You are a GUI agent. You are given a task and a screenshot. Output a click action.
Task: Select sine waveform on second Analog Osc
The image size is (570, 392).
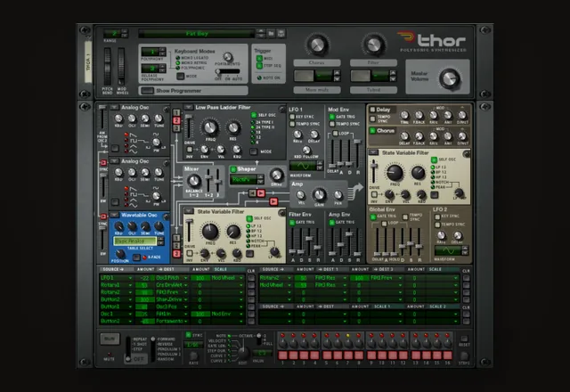click(x=126, y=205)
